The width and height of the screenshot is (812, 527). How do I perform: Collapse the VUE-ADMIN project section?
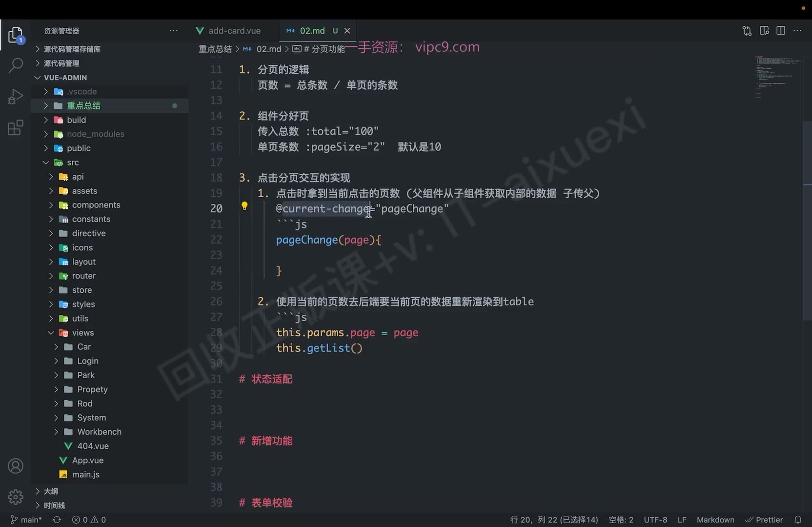(x=65, y=78)
